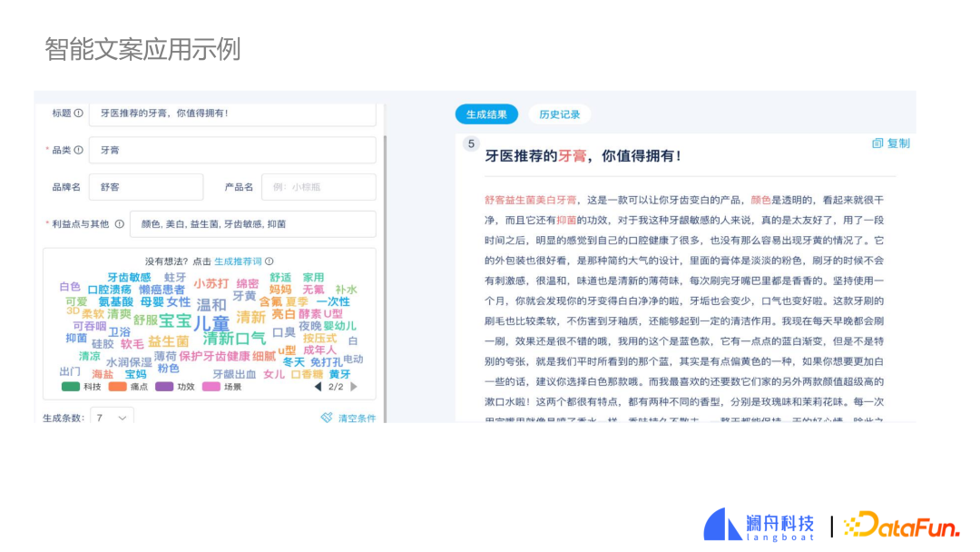Screen dimensions: 980x552
Task: Click the 清空条件 link
Action: [x=357, y=418]
